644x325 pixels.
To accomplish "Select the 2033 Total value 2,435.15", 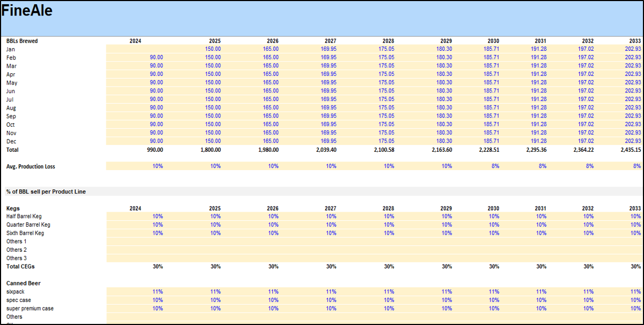I will [x=629, y=150].
